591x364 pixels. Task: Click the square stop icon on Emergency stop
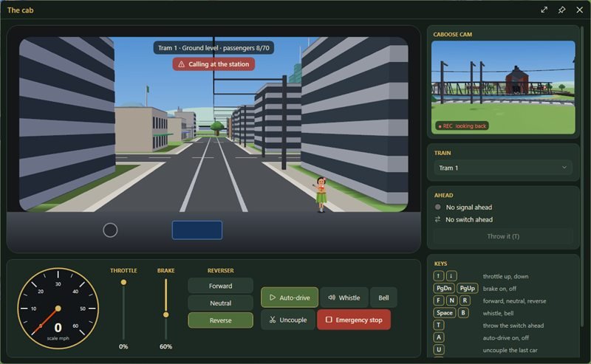329,320
